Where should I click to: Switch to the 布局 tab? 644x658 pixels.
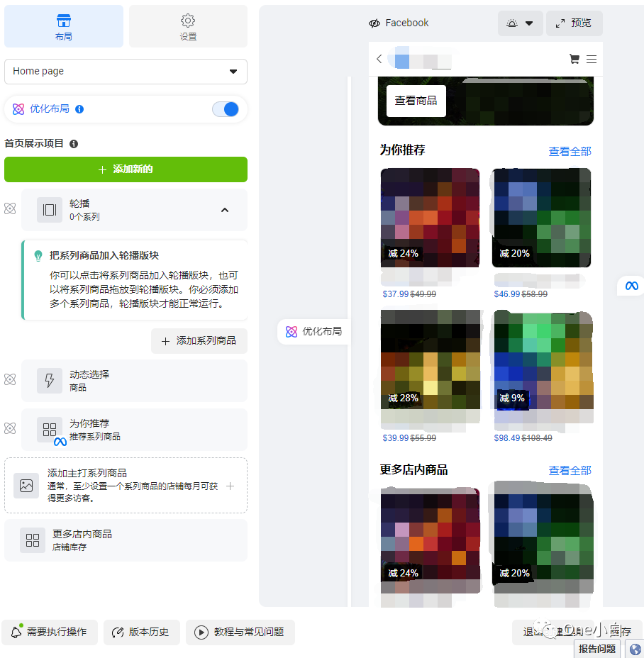click(x=63, y=26)
